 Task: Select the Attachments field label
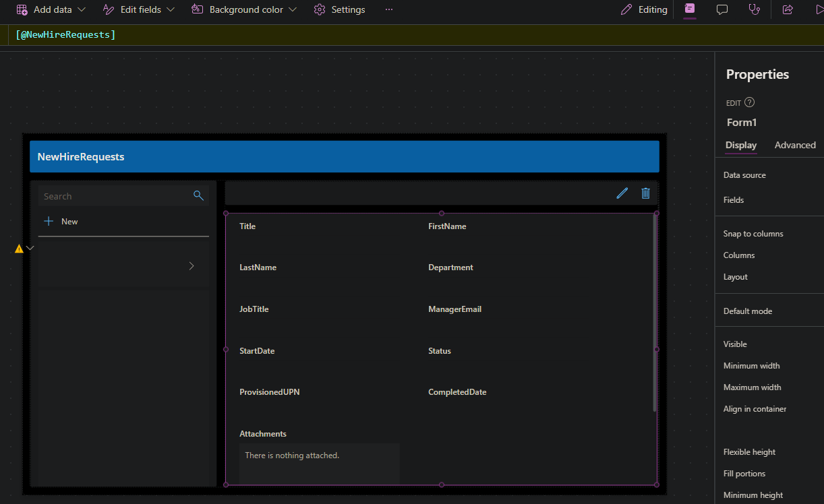pyautogui.click(x=263, y=434)
